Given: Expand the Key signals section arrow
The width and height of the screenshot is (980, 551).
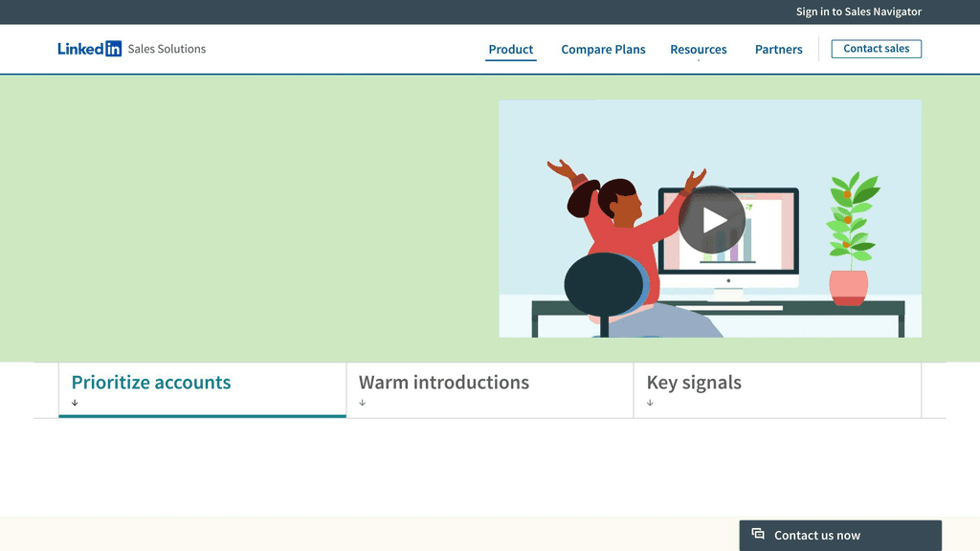Looking at the screenshot, I should (651, 403).
